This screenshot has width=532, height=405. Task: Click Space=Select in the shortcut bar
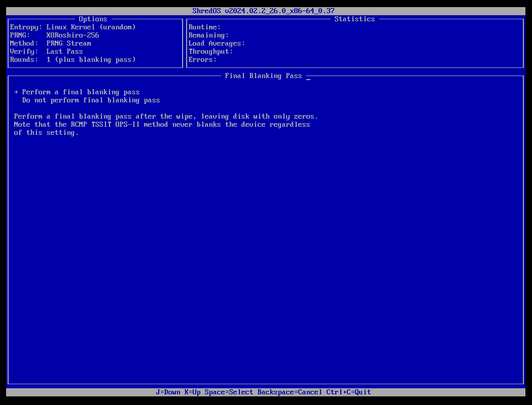(230, 392)
